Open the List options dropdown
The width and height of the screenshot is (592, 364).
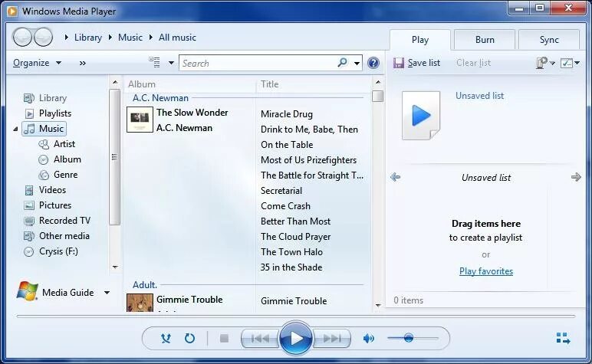point(570,63)
